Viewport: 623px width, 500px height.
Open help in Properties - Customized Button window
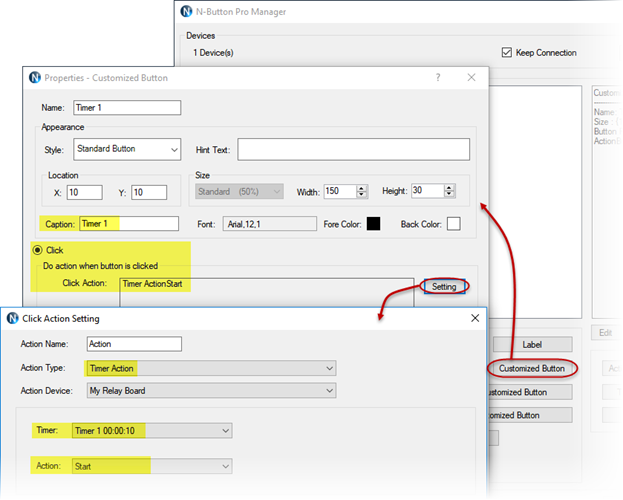[x=438, y=78]
